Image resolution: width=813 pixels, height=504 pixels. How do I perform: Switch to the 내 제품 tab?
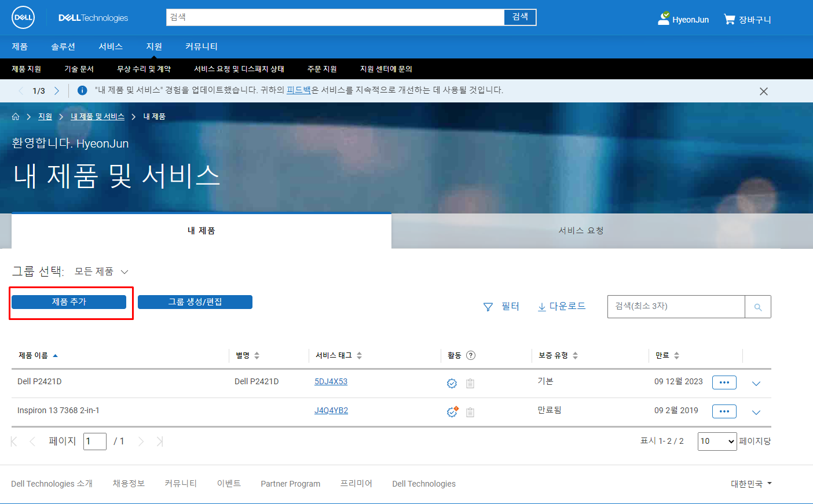point(202,230)
